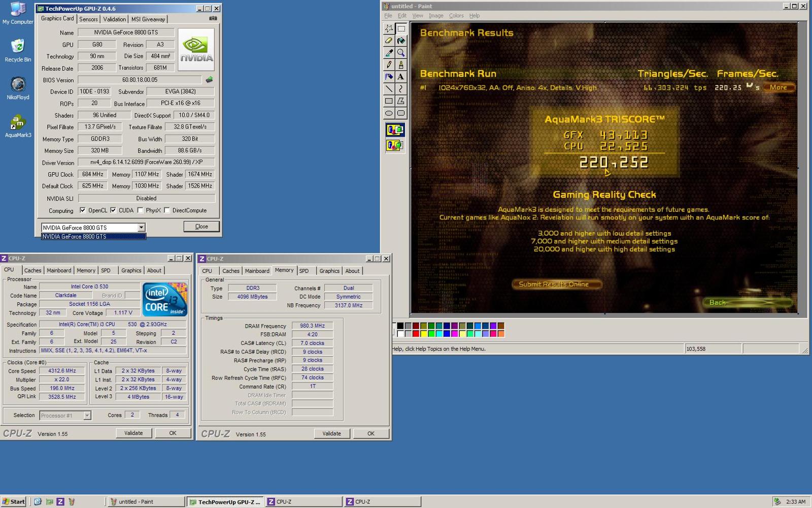Pick the Fill With Color bucket tool
The height and width of the screenshot is (508, 812).
click(401, 41)
